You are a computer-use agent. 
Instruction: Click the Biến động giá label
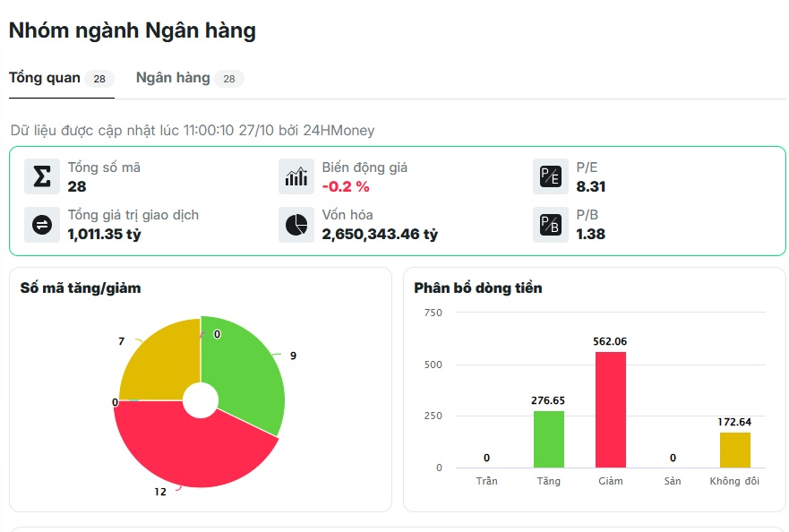364,167
